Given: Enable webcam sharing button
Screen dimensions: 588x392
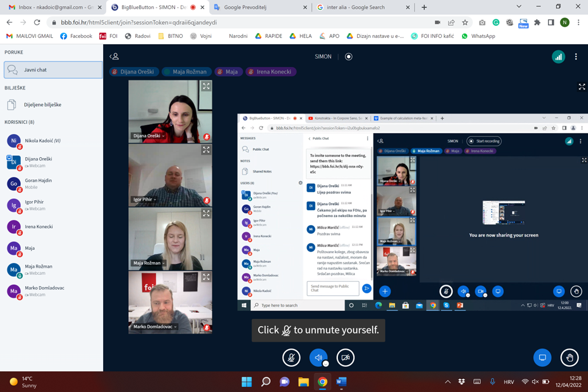Looking at the screenshot, I should [345, 358].
